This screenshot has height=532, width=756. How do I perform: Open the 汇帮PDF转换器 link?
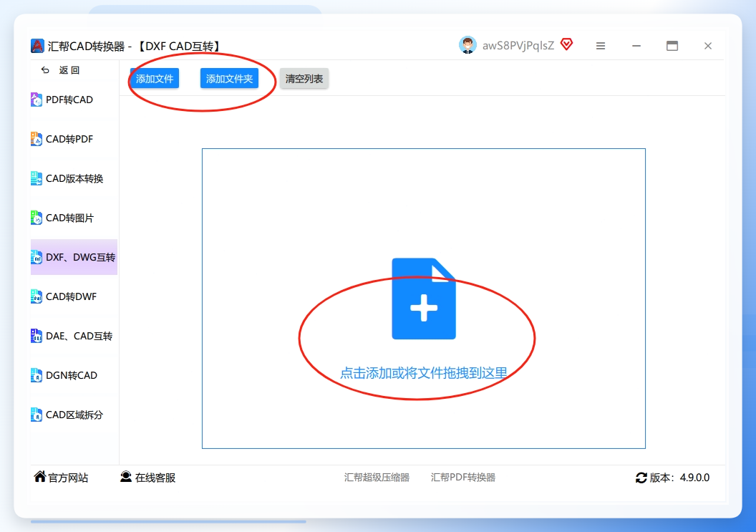[x=463, y=478]
